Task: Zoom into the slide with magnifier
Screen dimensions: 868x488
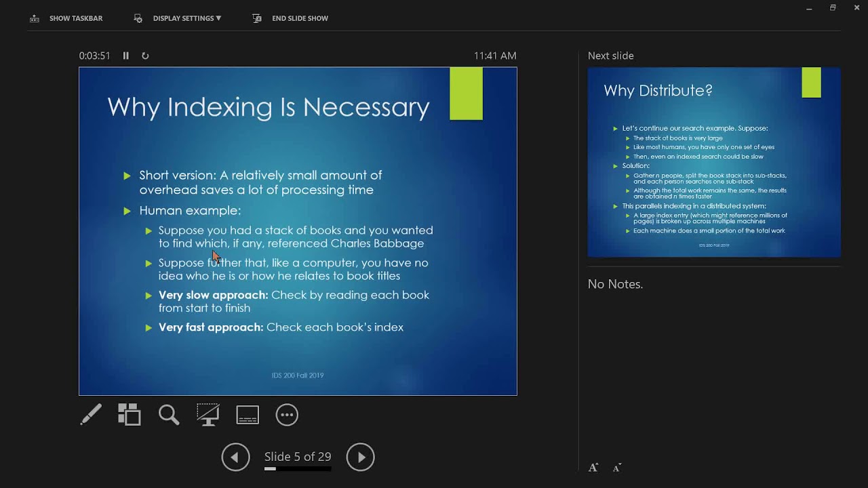Action: 169,415
